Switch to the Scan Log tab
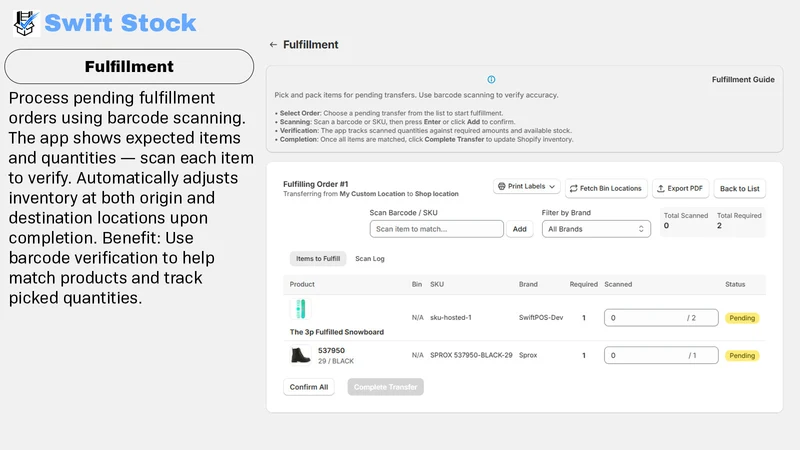800x450 pixels. coord(370,259)
